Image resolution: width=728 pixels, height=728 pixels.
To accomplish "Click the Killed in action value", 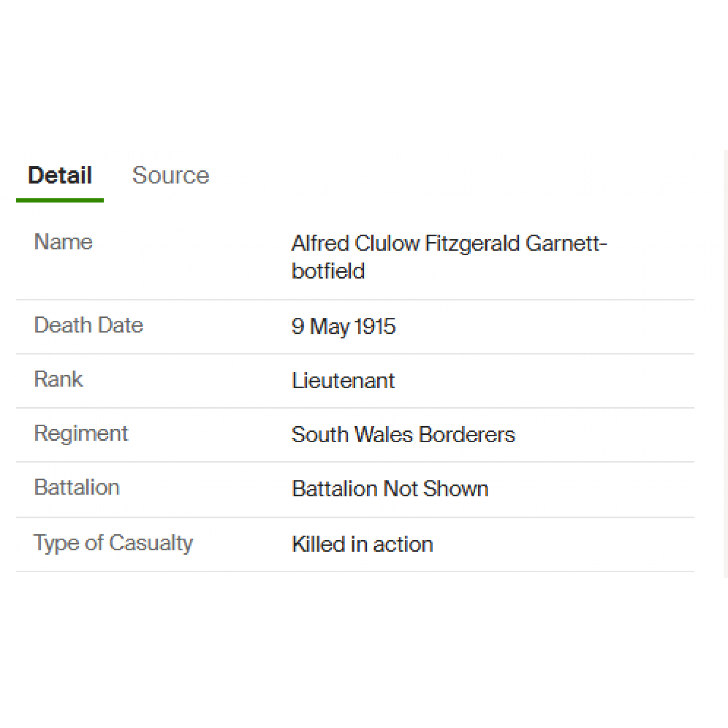I will tap(362, 544).
